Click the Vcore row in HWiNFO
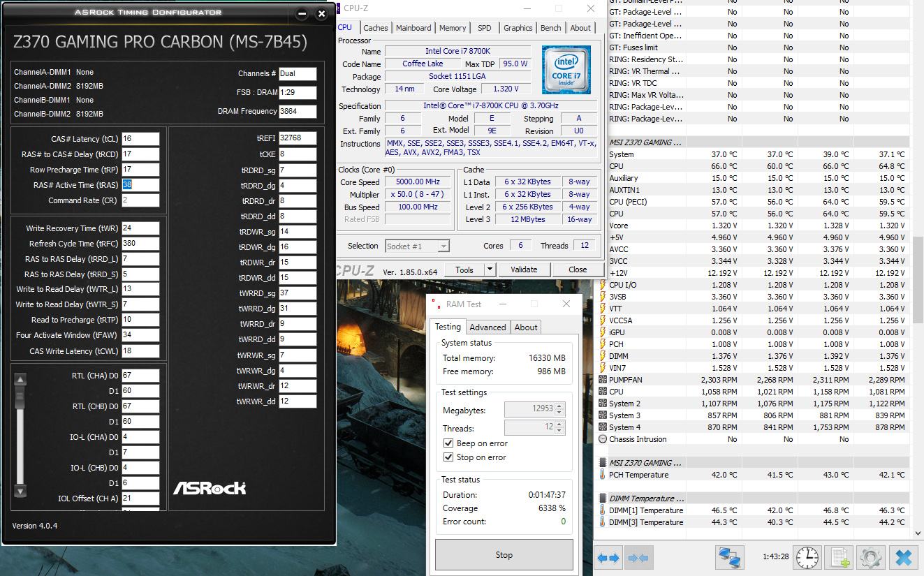The width and height of the screenshot is (924, 576). (755, 226)
